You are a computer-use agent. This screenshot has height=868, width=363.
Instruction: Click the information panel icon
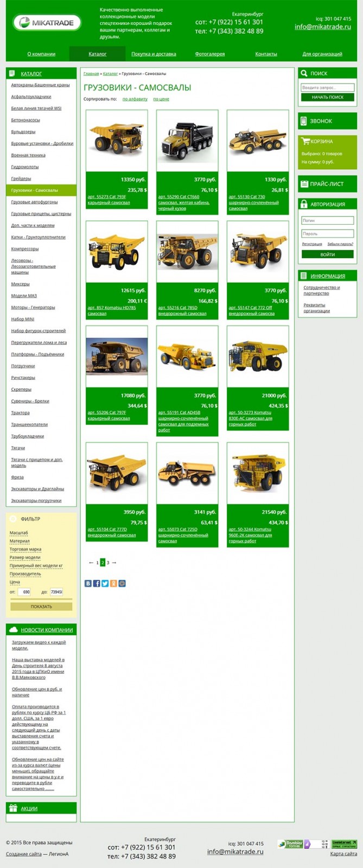point(303,276)
